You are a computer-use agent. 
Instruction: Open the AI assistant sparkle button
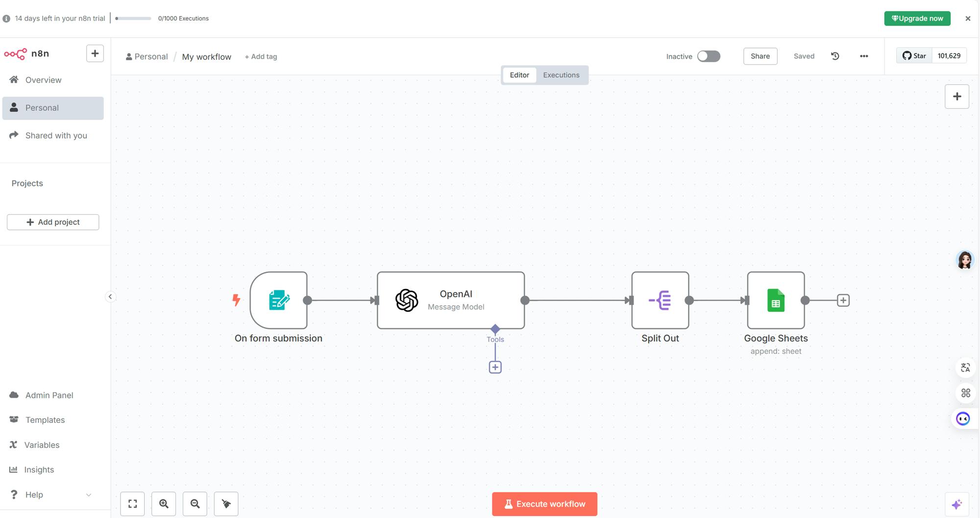click(x=956, y=504)
